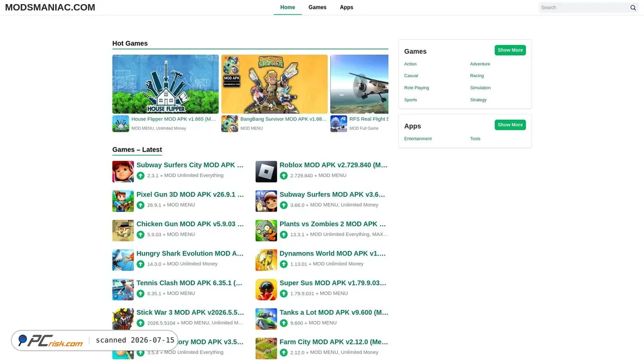
Task: Open the MODSMANIAC.COM site logo
Action: (x=50, y=8)
